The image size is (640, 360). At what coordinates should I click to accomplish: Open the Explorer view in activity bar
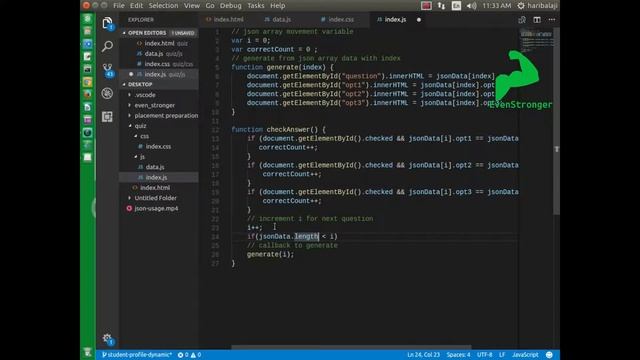point(107,23)
